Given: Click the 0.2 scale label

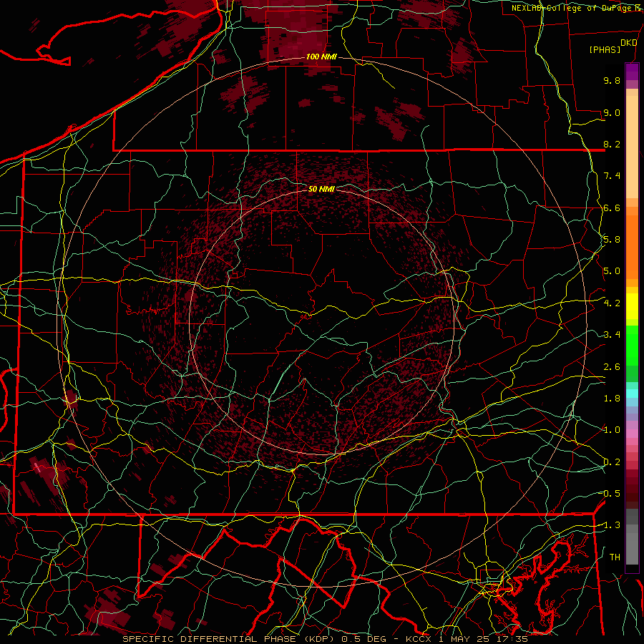Looking at the screenshot, I should point(612,462).
